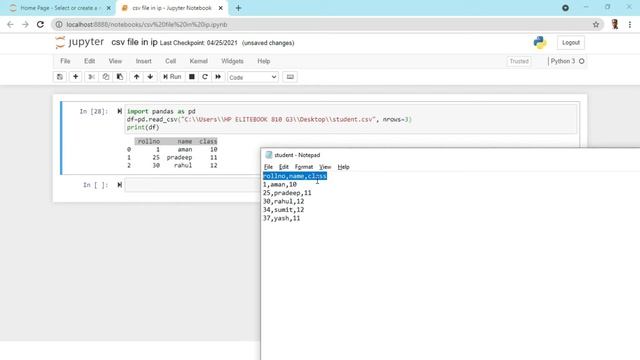Image resolution: width=640 pixels, height=360 pixels.
Task: Click the 37,yash,11 line in Notepad
Action: [281, 218]
